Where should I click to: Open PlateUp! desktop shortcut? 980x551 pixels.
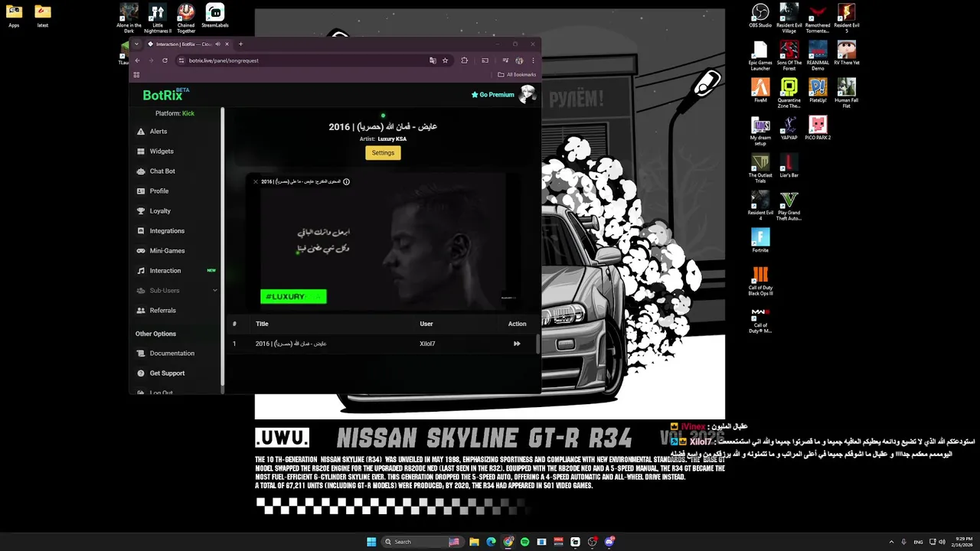coord(818,90)
